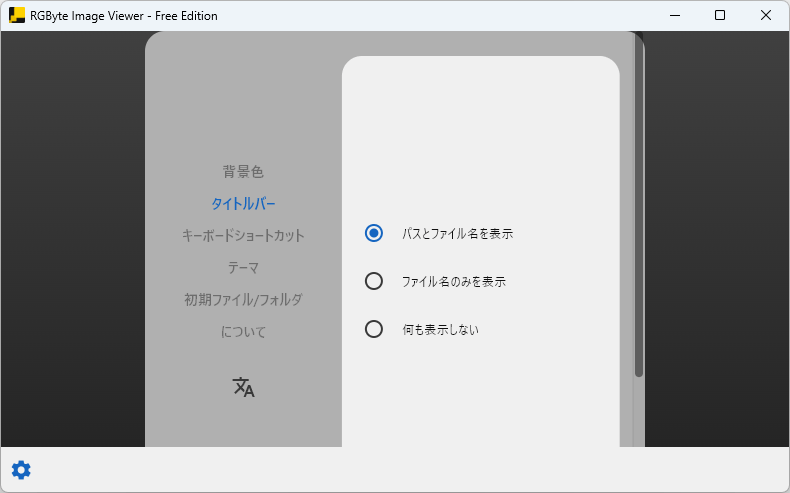Open the キーボードショートカット section

tap(243, 236)
